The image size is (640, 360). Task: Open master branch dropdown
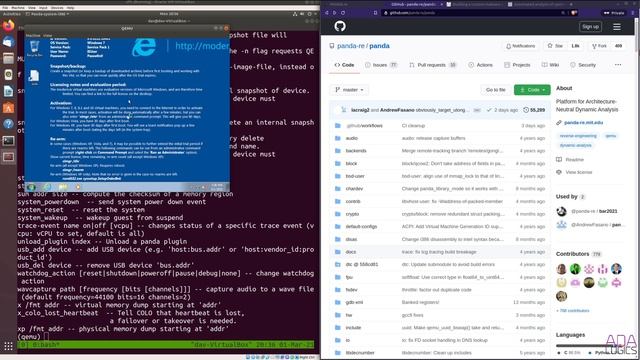349,90
